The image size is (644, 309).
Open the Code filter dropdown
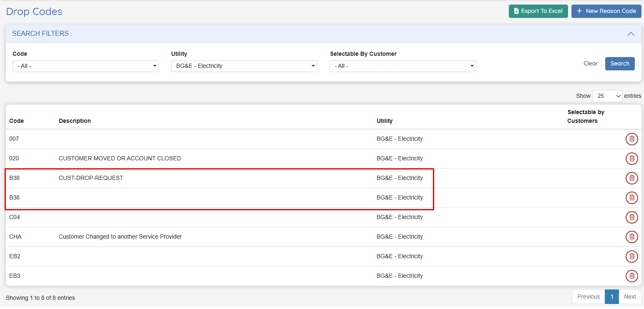point(86,66)
